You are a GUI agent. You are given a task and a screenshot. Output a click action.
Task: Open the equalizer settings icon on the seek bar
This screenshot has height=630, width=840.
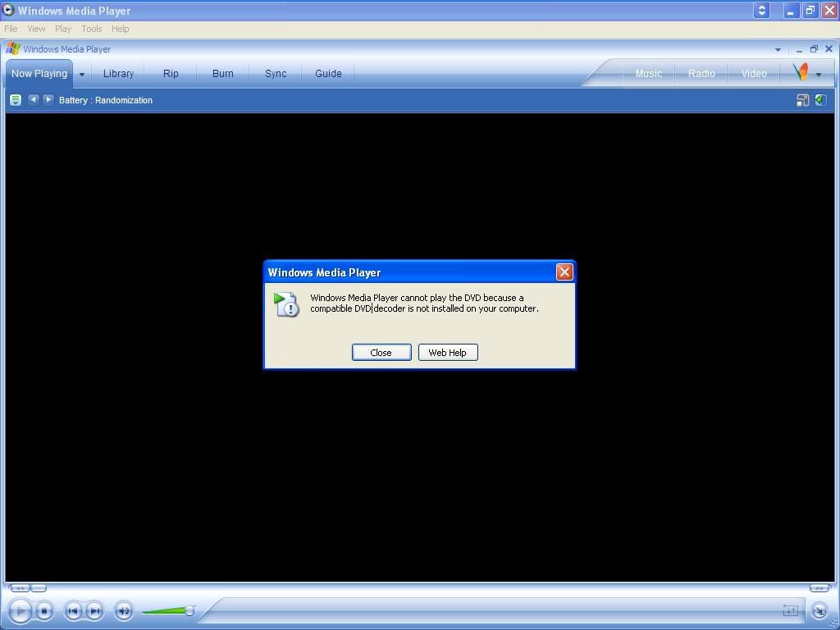click(790, 610)
